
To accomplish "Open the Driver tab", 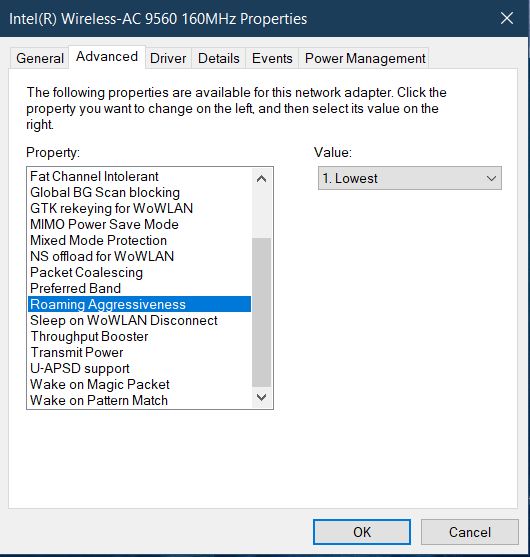I will click(x=168, y=58).
